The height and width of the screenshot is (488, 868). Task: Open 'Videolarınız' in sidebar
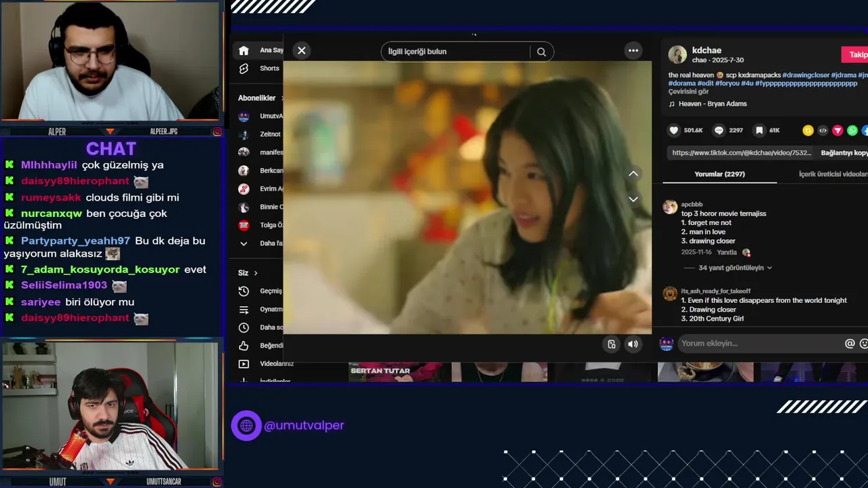coord(266,364)
